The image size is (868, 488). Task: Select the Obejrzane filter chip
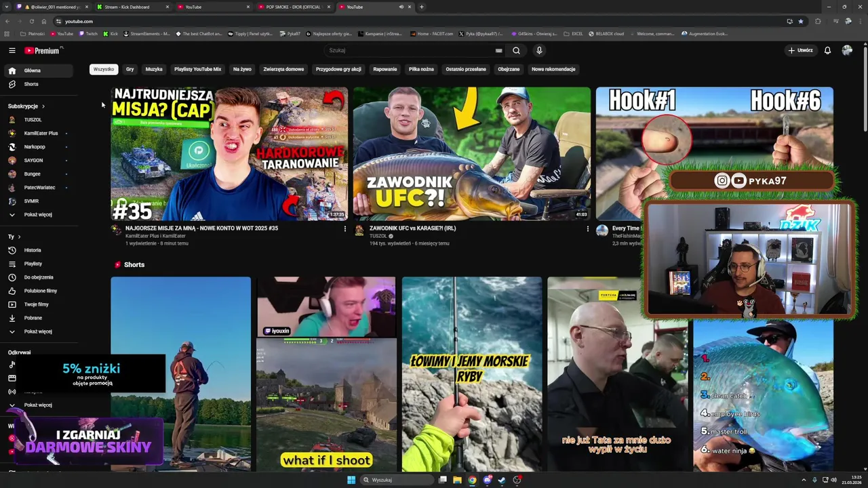click(x=509, y=69)
